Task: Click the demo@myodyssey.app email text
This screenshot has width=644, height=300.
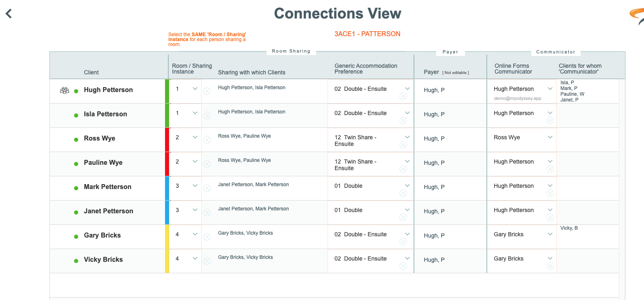Action: [x=518, y=99]
